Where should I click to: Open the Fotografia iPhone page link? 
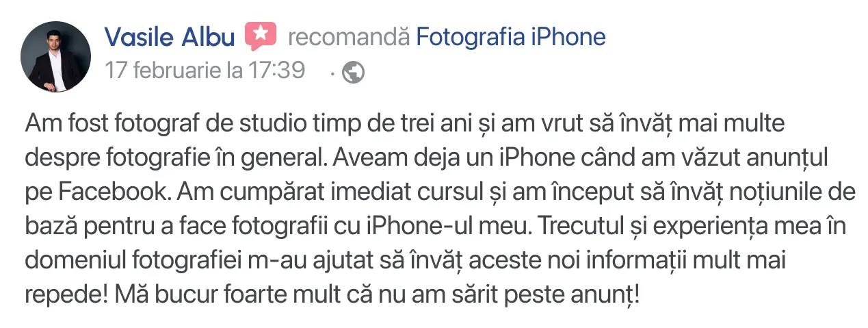(511, 36)
